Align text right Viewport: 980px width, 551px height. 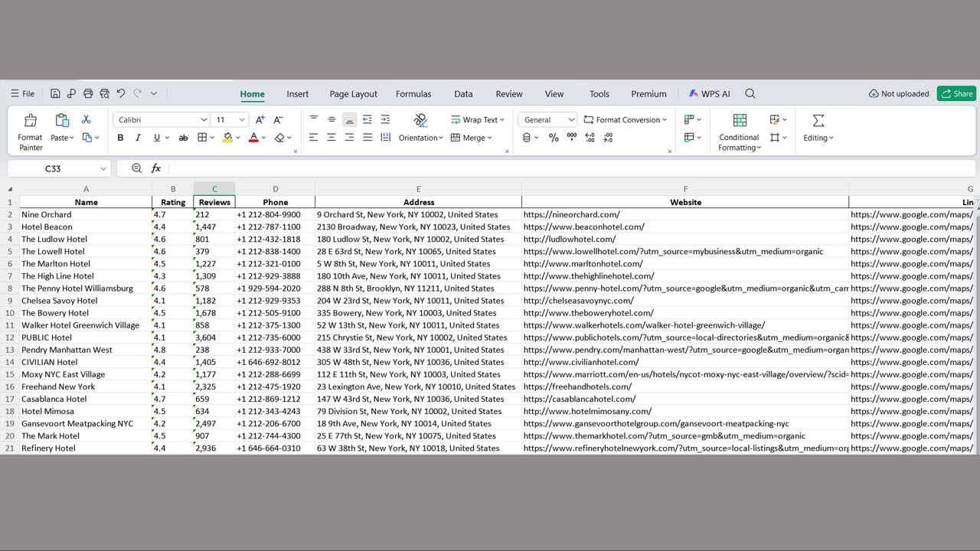349,138
